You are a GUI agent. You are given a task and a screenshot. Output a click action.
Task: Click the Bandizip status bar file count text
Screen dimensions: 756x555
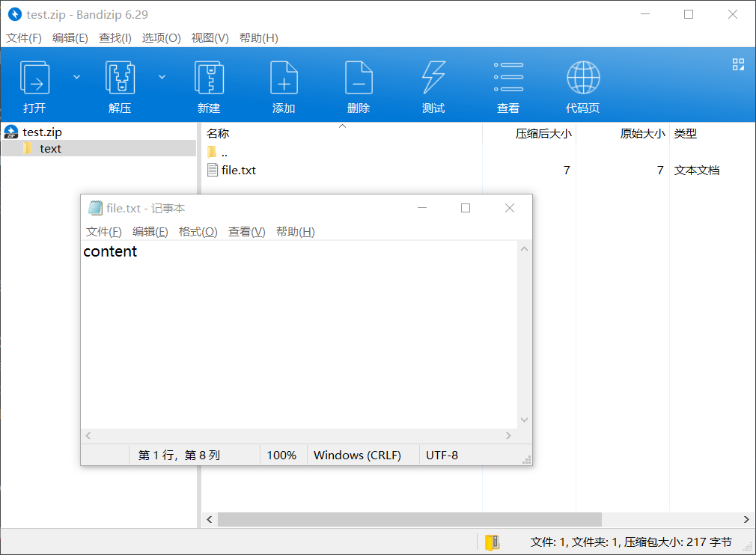[x=631, y=542]
